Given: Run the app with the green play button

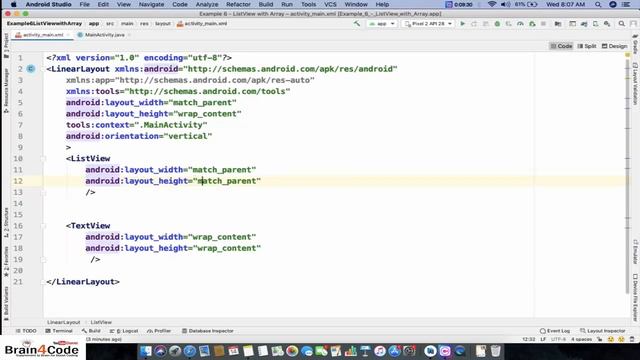Looking at the screenshot, I should coord(462,24).
